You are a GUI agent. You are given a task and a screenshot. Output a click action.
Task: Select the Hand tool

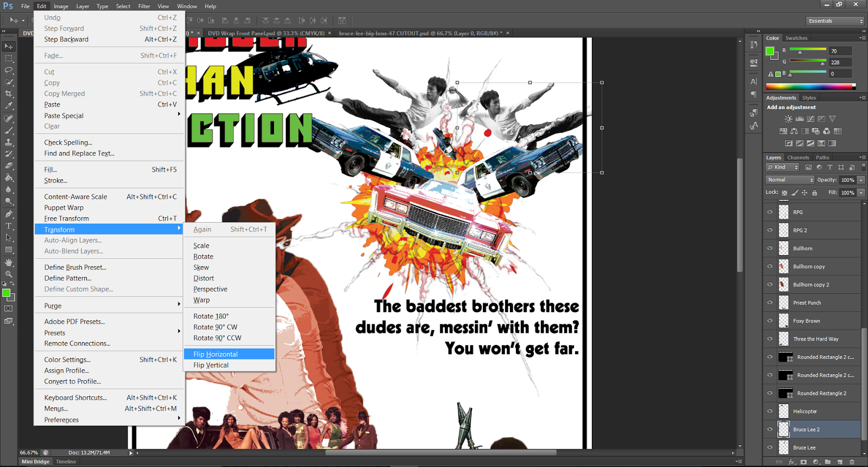coord(9,262)
